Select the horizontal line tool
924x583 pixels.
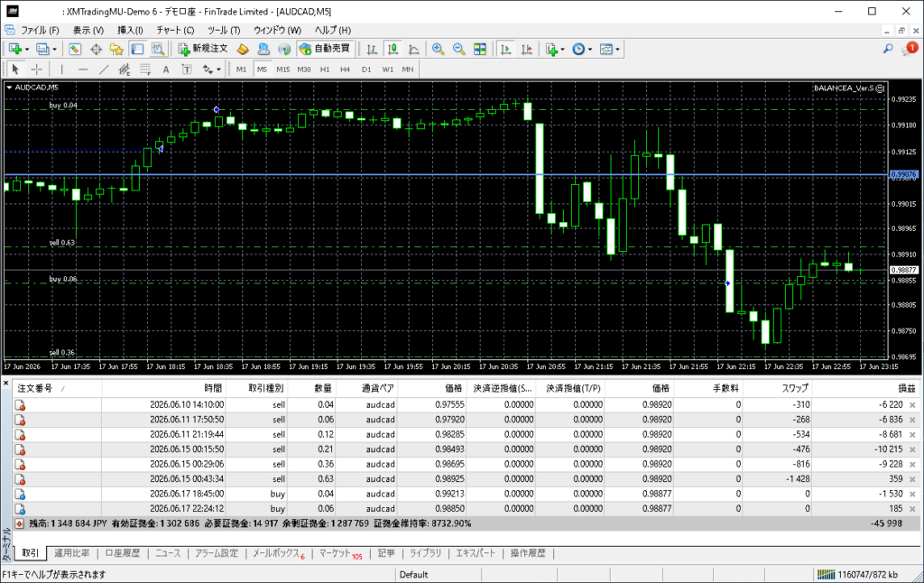[83, 69]
